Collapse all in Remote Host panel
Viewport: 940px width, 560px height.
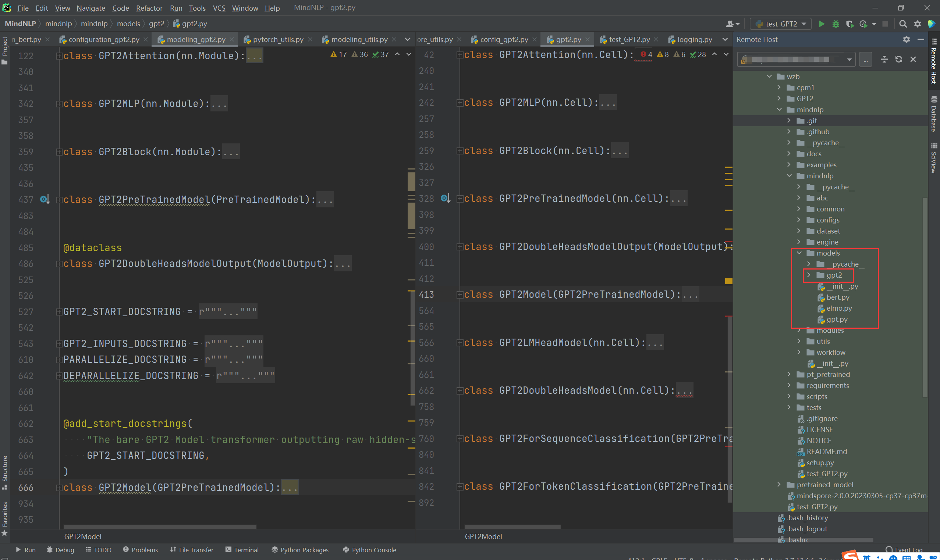884,59
